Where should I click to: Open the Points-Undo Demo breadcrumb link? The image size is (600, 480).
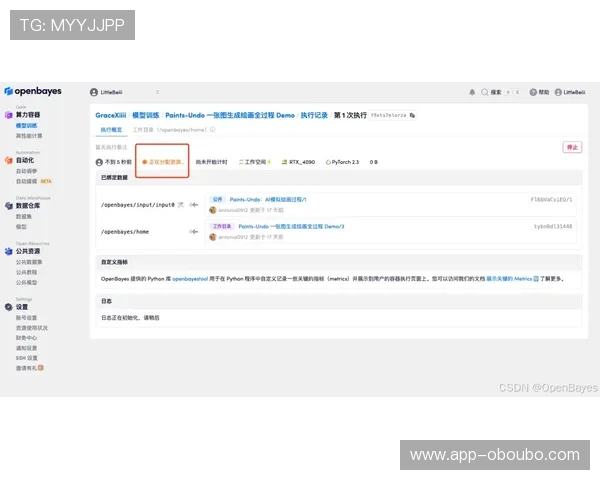(230, 115)
